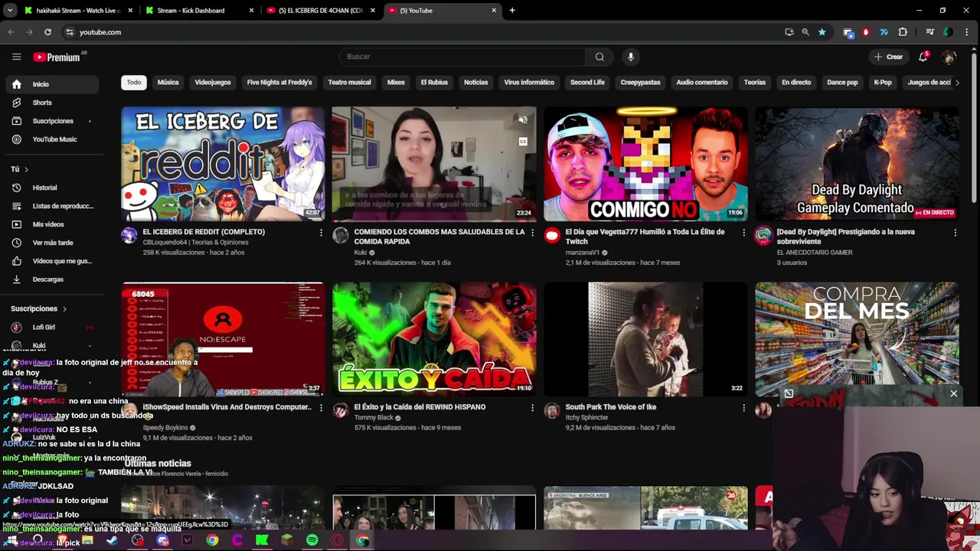Select the Videojuegos chip
Image resolution: width=980 pixels, height=551 pixels.
click(x=213, y=83)
